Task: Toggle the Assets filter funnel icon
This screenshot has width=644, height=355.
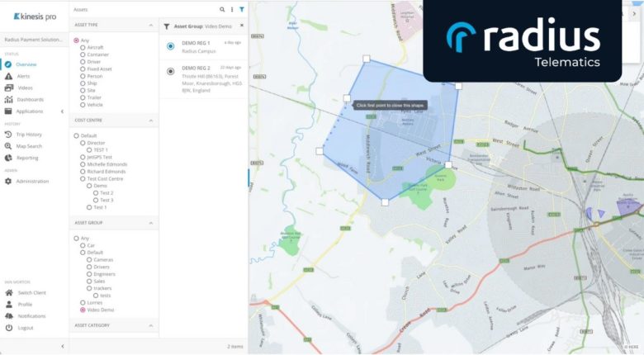Action: 242,9
